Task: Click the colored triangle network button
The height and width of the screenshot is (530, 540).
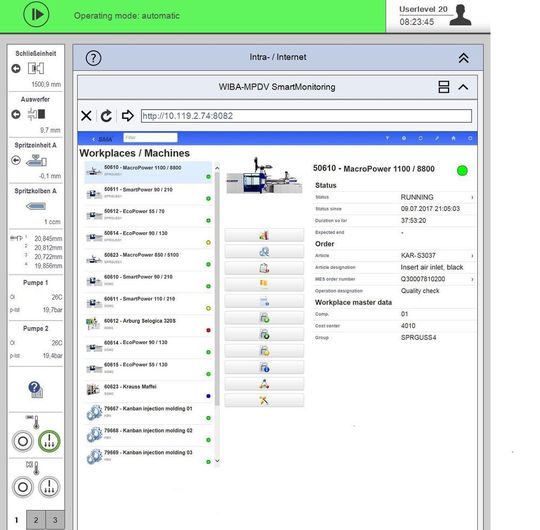Action: coord(264,384)
